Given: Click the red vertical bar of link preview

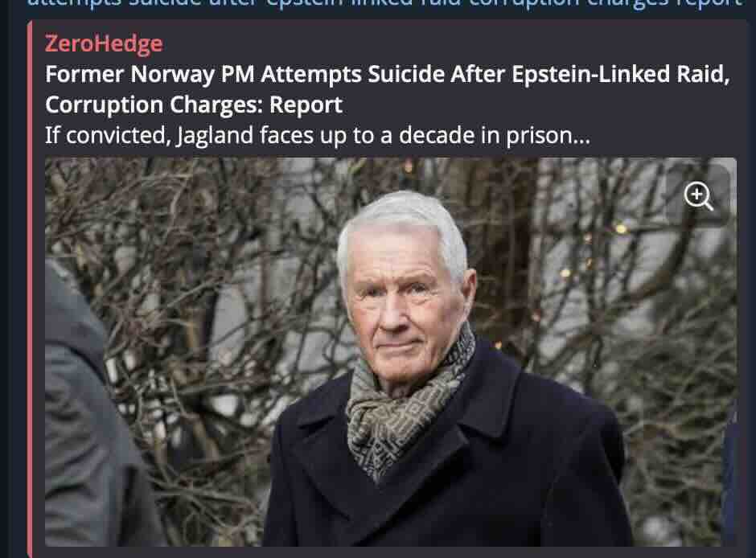Looking at the screenshot, I should click(30, 289).
